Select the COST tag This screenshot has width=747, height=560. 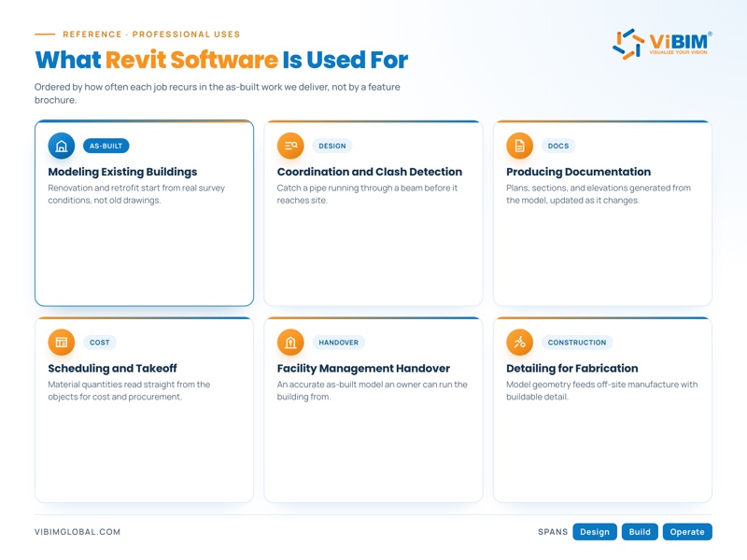click(x=100, y=343)
